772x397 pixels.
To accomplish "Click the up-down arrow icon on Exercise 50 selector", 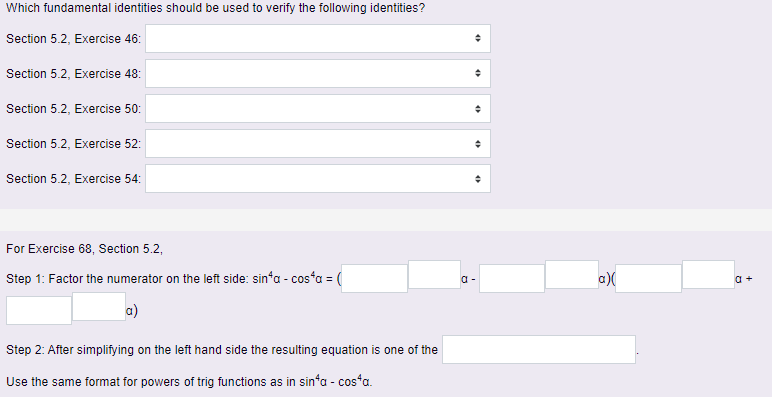I will click(477, 109).
